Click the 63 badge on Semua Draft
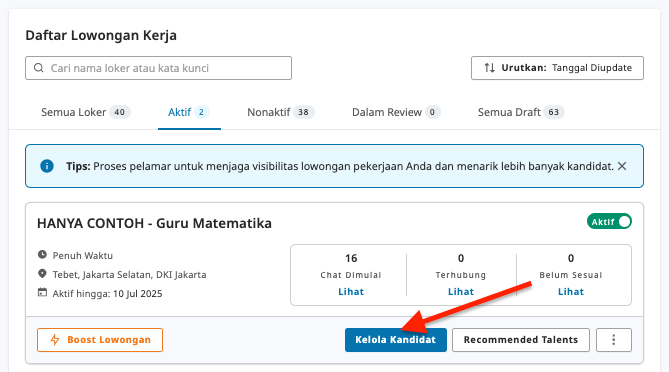This screenshot has height=372, width=669. 553,112
